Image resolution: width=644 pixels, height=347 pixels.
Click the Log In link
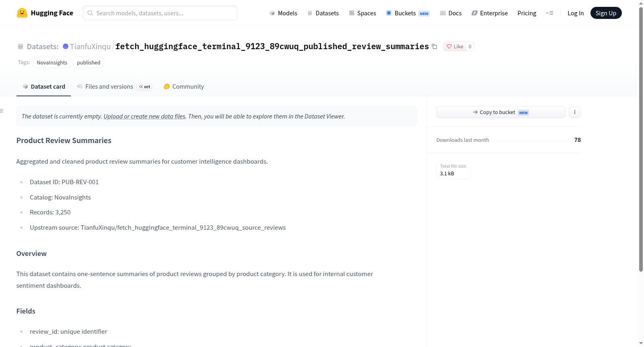pyautogui.click(x=576, y=13)
